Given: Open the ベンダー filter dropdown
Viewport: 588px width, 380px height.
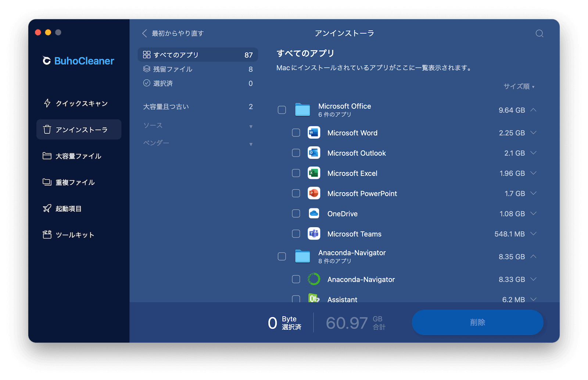Looking at the screenshot, I should click(x=198, y=143).
